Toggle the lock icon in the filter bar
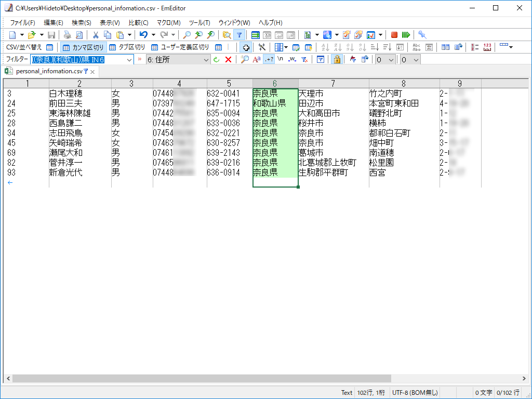Viewport: 532px width, 399px height. click(337, 59)
